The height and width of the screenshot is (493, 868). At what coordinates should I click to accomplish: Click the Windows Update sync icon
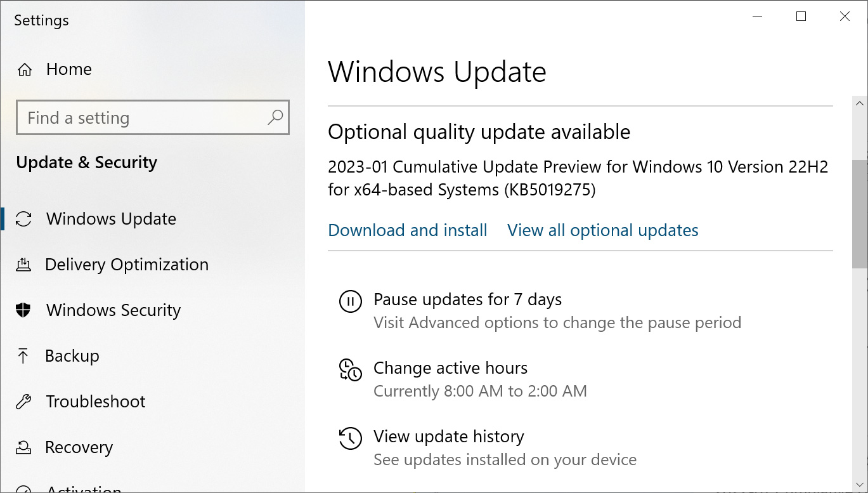click(24, 218)
